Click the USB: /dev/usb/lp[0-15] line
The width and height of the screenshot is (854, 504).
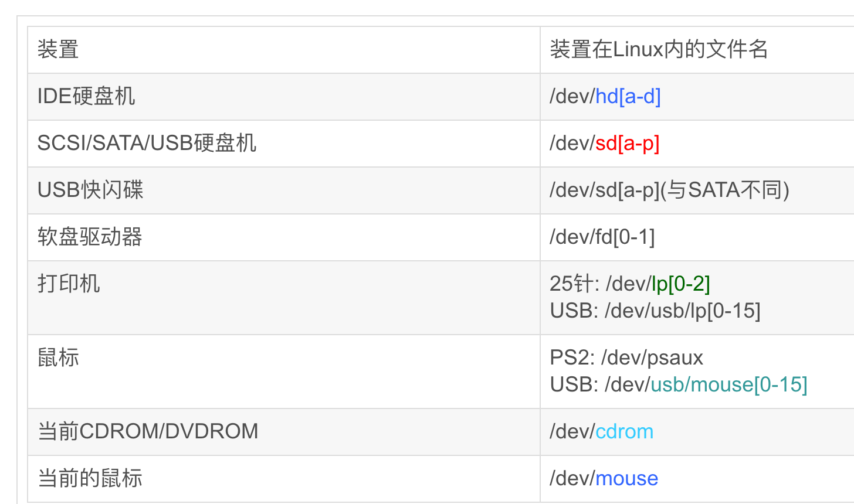coord(655,311)
